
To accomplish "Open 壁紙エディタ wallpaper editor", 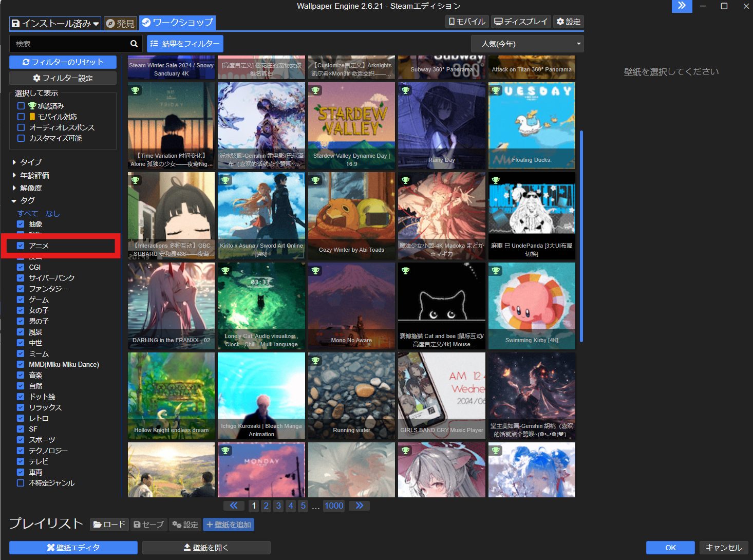I will 73,548.
